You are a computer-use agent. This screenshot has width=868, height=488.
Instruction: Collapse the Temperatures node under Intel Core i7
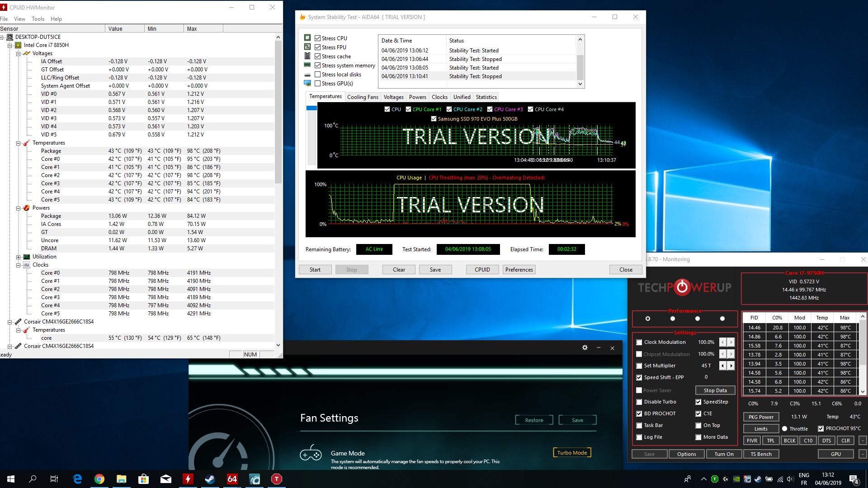point(19,143)
